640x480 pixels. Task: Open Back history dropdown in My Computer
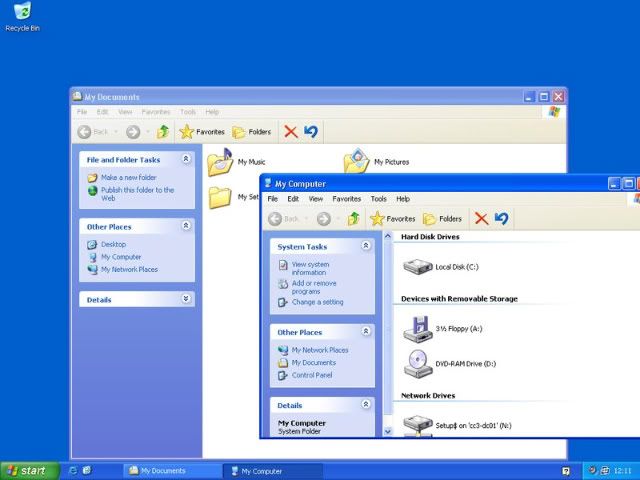(x=306, y=219)
